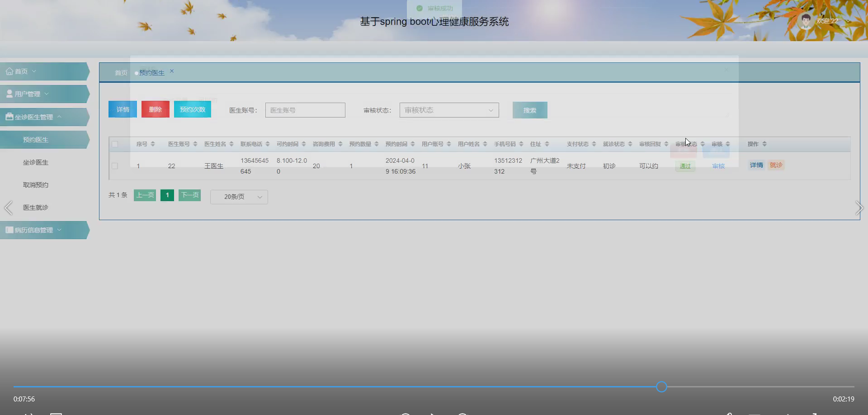Click the 审核 link in the row
Image resolution: width=868 pixels, height=415 pixels.
718,166
